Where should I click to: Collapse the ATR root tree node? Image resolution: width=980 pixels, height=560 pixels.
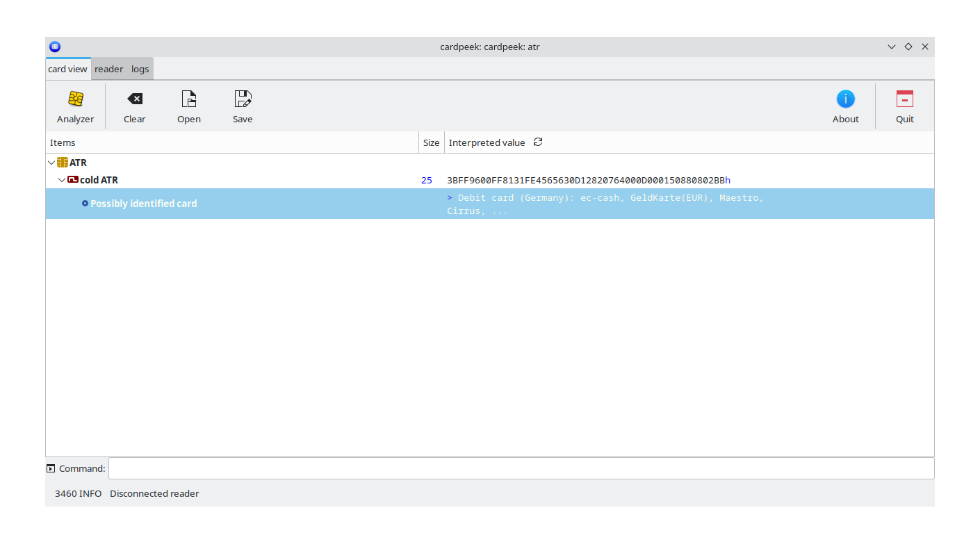(51, 163)
